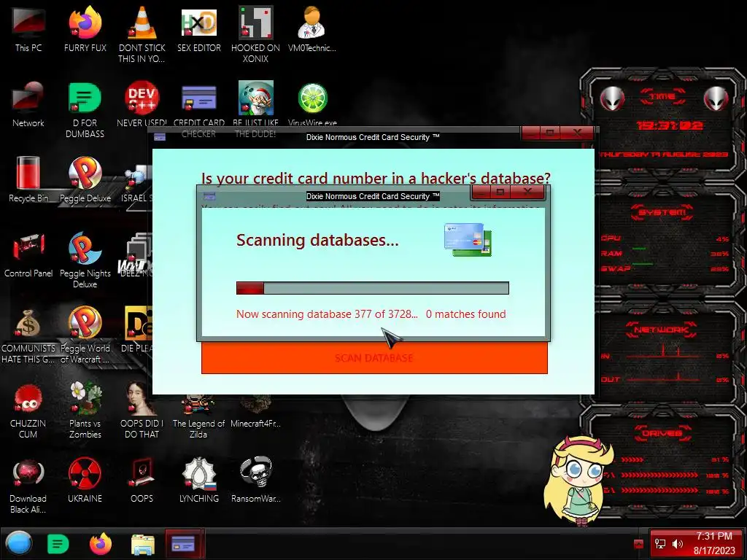747x560 pixels.
Task: Click the SYSTEM widget panel header
Action: coord(662,212)
